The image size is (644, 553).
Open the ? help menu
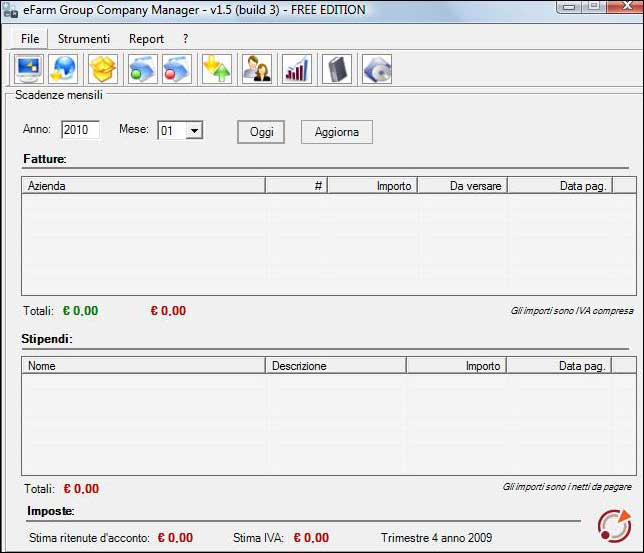point(185,39)
